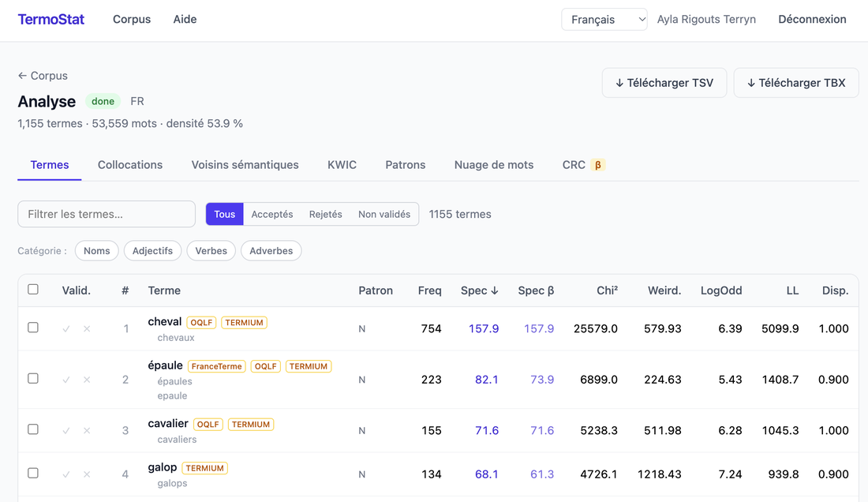Check the box for the épaule row
This screenshot has width=868, height=502.
coord(33,379)
